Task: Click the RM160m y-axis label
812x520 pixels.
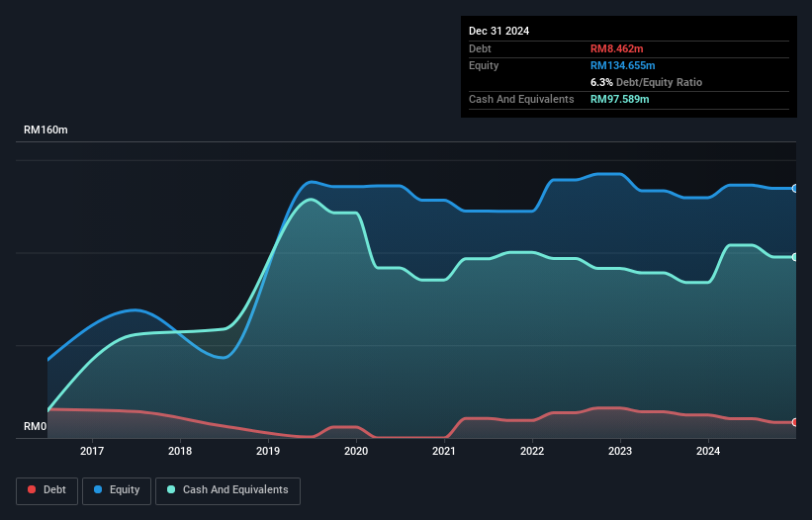Action: 45,130
